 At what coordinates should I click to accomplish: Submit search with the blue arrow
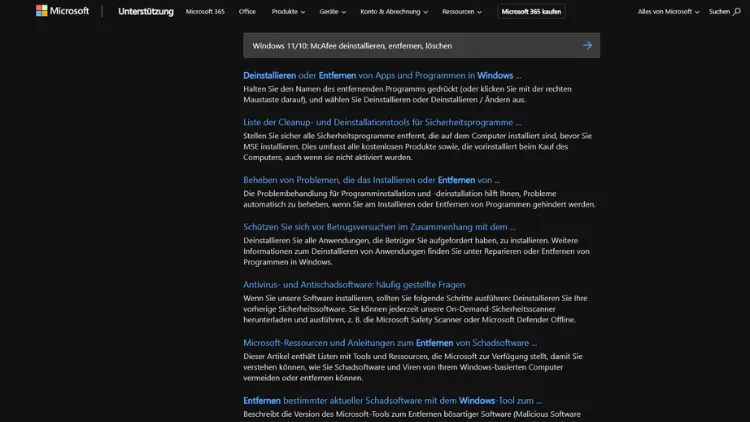point(587,45)
